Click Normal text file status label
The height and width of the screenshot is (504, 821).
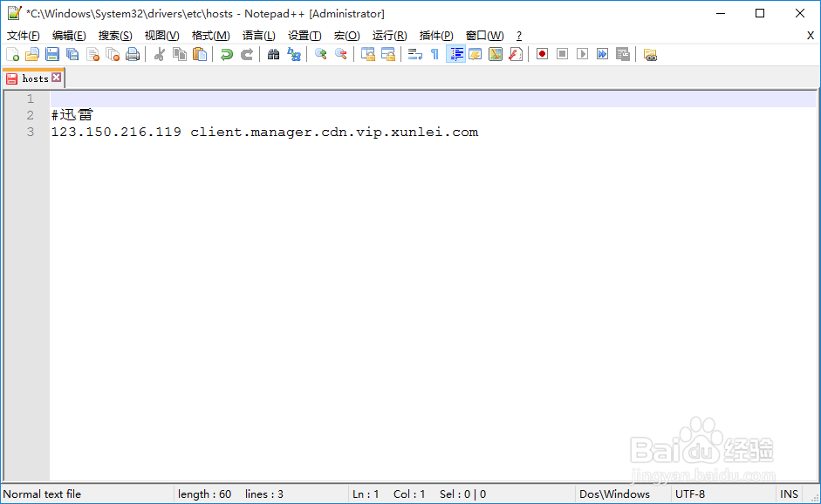point(42,494)
